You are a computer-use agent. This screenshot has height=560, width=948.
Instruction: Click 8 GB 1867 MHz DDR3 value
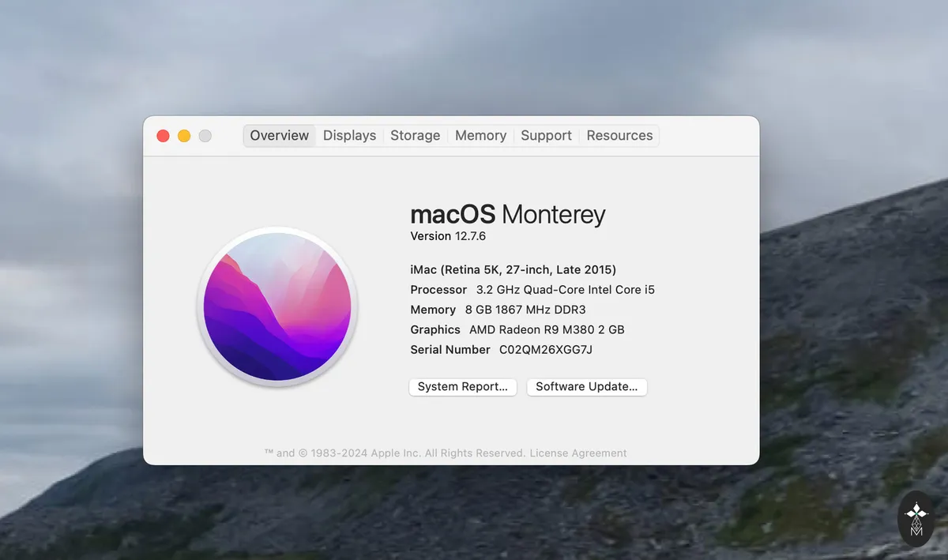click(x=525, y=310)
